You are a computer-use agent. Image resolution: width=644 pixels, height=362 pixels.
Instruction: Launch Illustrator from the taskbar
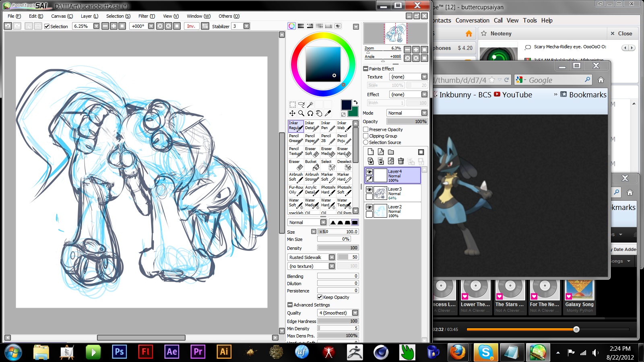pos(224,352)
